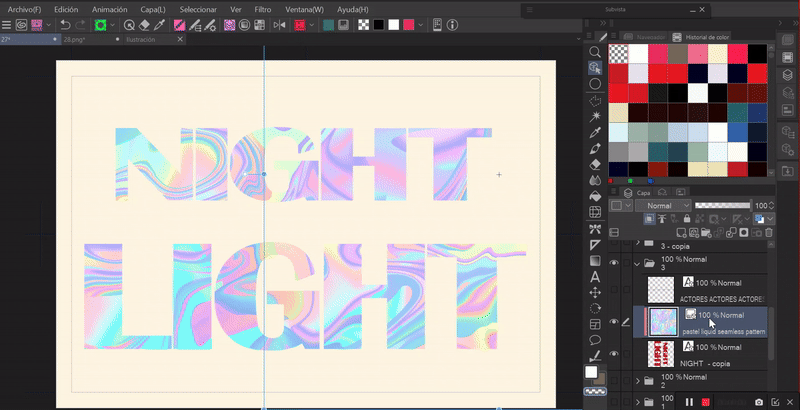800x410 pixels.
Task: Collapse the layer folder 3
Action: click(636, 264)
